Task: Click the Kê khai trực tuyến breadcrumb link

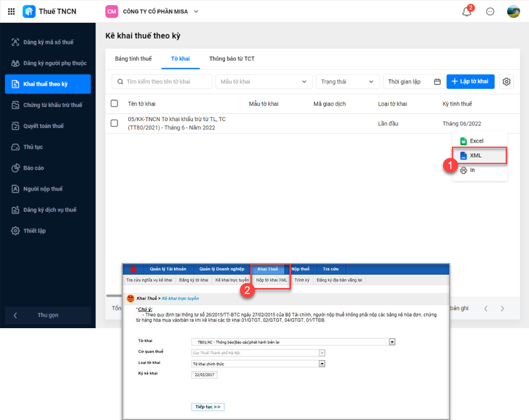Action: 180,298
